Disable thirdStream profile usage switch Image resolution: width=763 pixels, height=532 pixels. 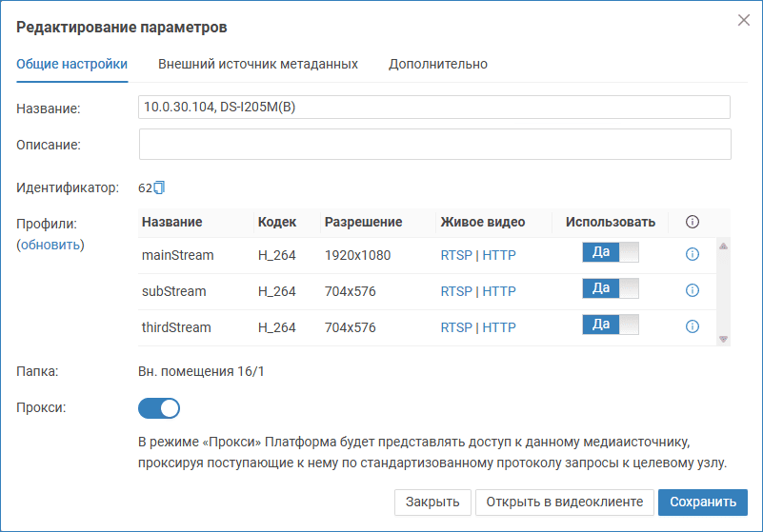pos(610,325)
